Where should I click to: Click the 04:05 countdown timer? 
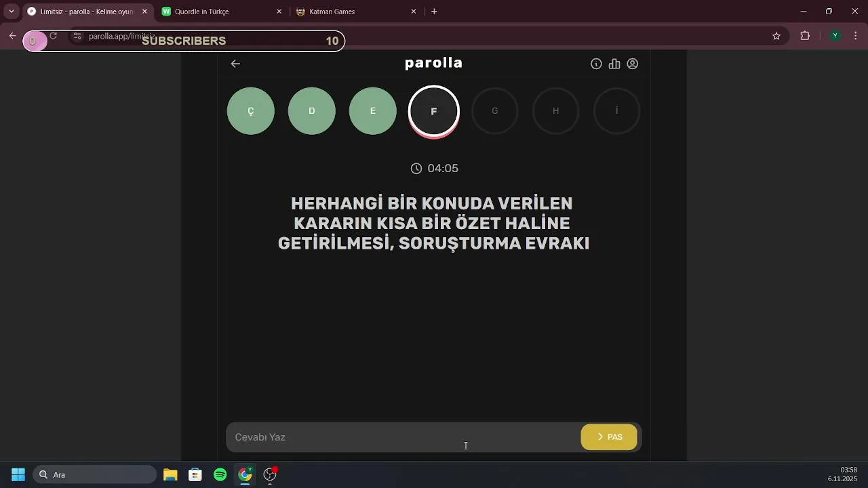click(434, 168)
